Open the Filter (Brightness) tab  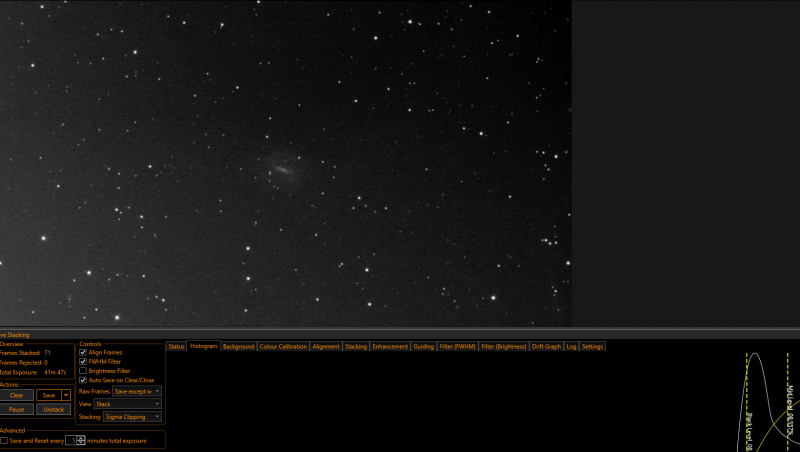point(504,346)
